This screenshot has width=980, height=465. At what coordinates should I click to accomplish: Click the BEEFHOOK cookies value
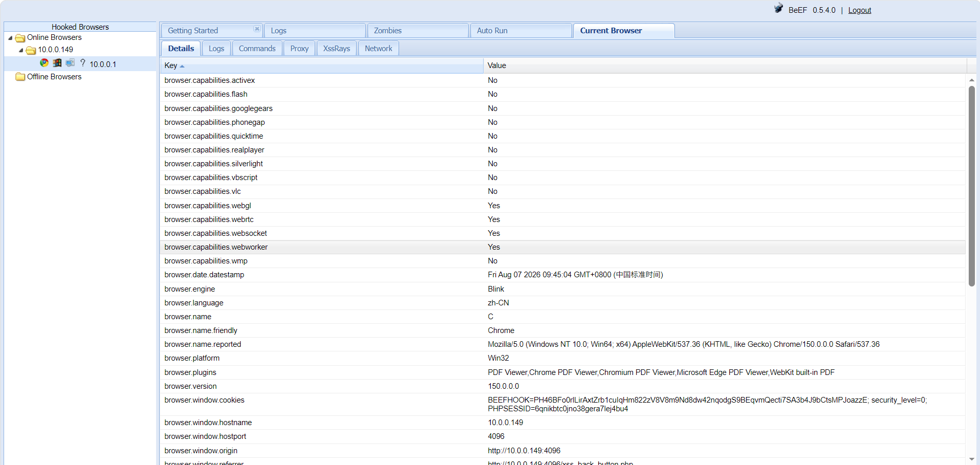pyautogui.click(x=707, y=404)
